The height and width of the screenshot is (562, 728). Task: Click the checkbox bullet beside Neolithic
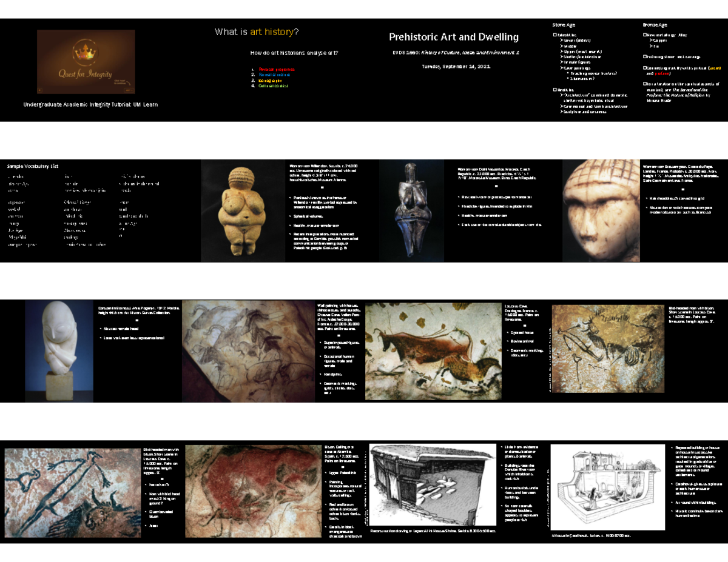click(554, 90)
